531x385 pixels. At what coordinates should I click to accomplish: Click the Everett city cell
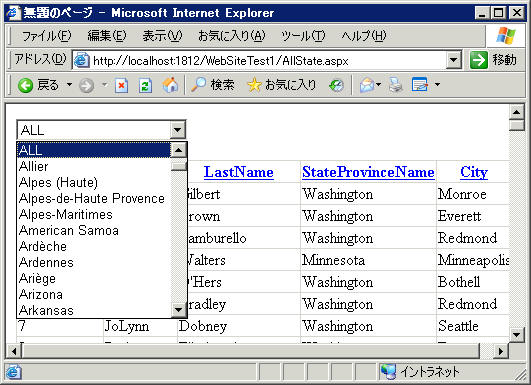coord(473,216)
